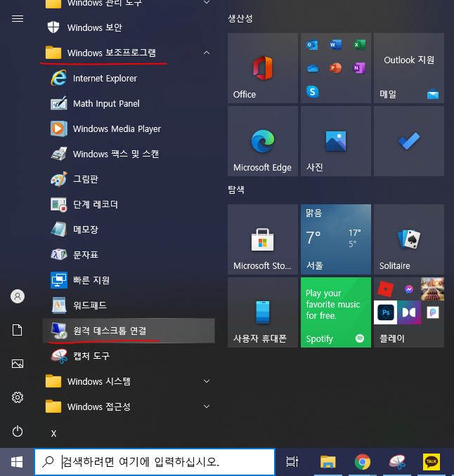Open 워드패드
This screenshot has width=454, height=476.
pyautogui.click(x=129, y=305)
